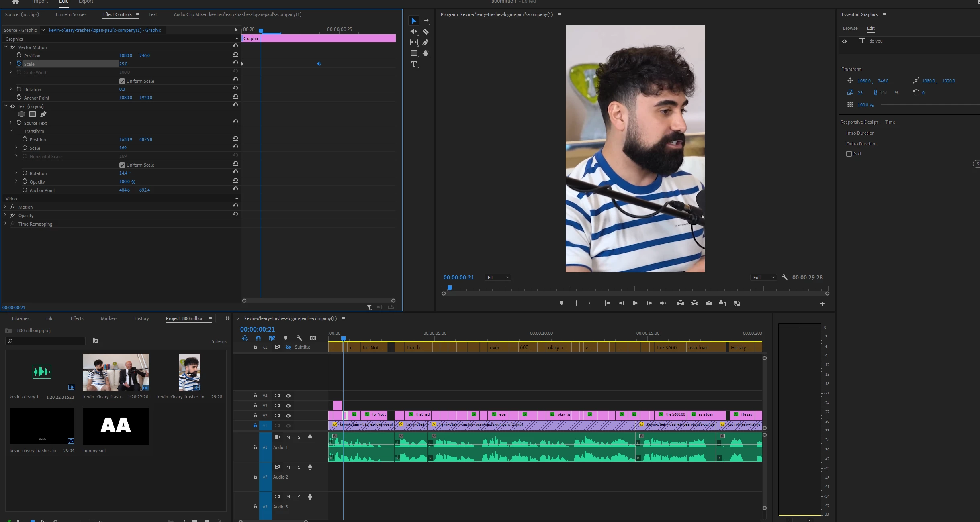Enable the Roll checkbox

coord(849,154)
